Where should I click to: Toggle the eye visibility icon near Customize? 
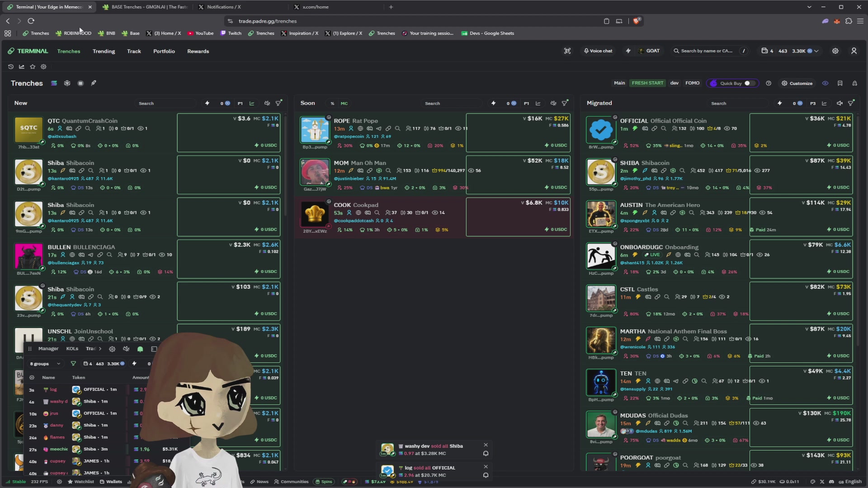pos(825,83)
